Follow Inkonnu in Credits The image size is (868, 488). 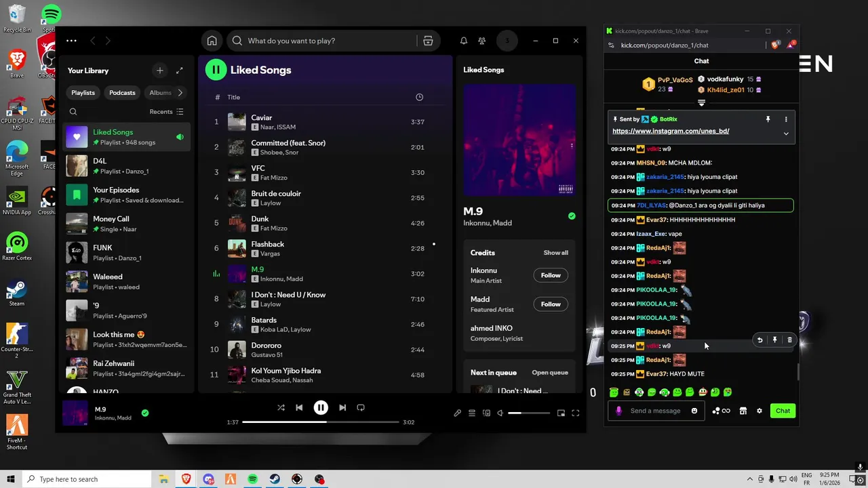click(551, 275)
